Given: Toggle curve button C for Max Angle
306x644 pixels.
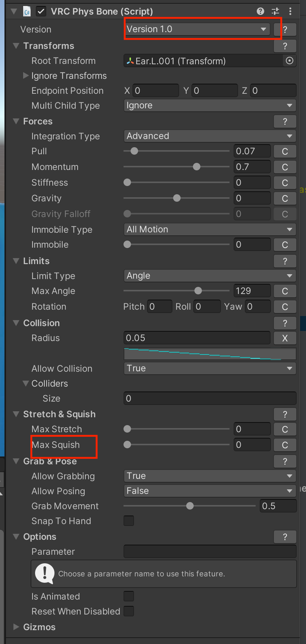Looking at the screenshot, I should click(285, 291).
